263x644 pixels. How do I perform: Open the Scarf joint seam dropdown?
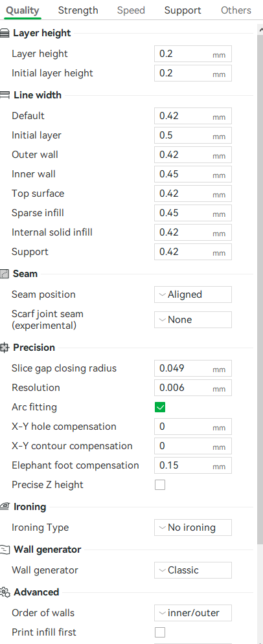click(x=193, y=320)
